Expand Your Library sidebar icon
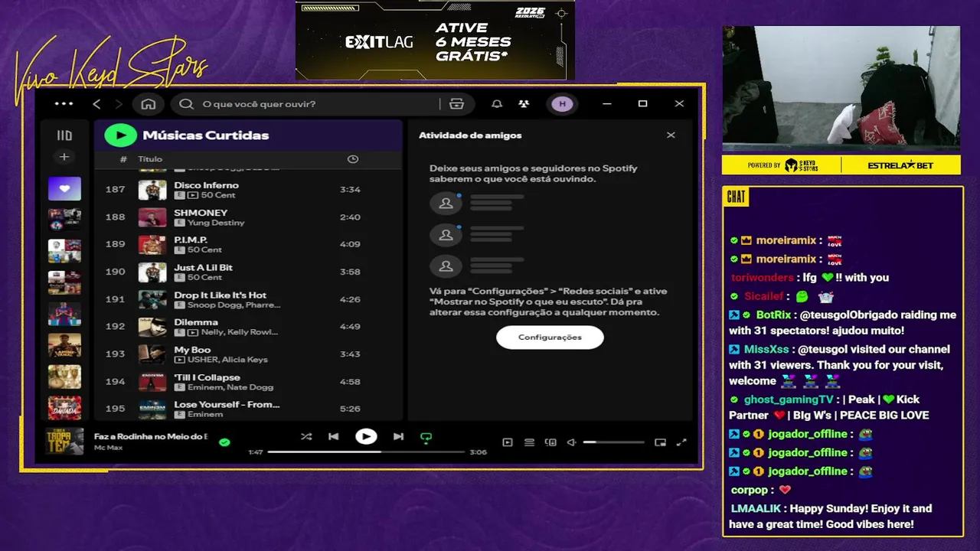Viewport: 980px width, 551px height. click(x=64, y=135)
